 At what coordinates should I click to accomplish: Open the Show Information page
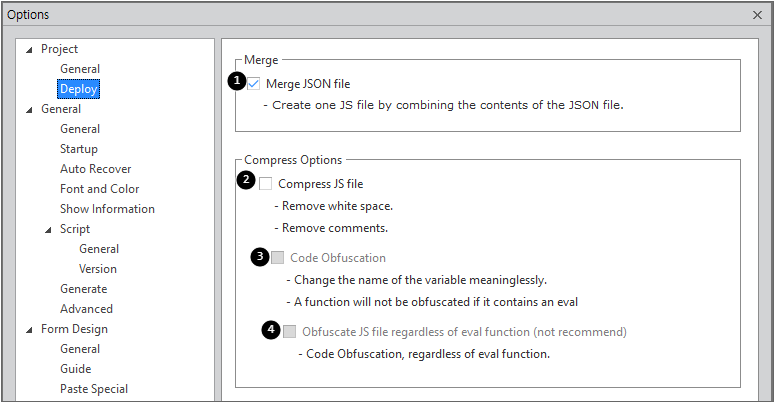(107, 209)
